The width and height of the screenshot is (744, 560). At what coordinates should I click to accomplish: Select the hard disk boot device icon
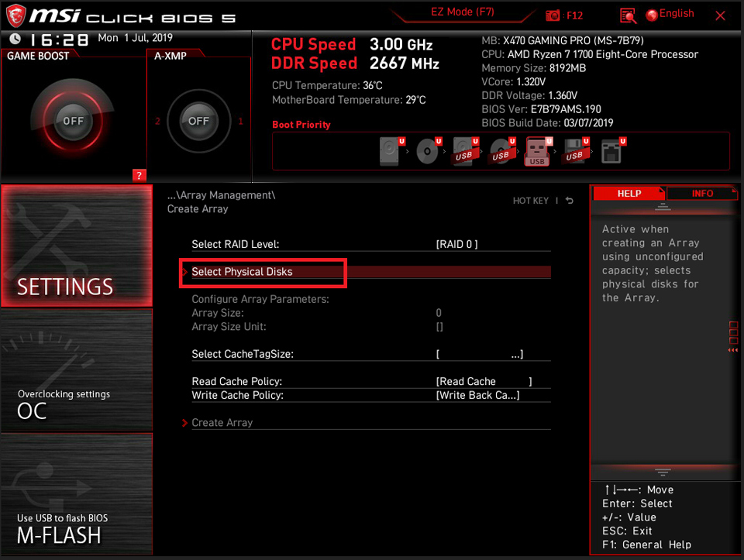(x=392, y=151)
